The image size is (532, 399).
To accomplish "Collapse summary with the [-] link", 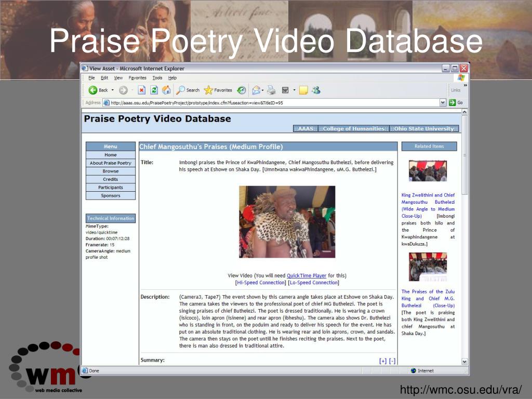I will coord(392,361).
